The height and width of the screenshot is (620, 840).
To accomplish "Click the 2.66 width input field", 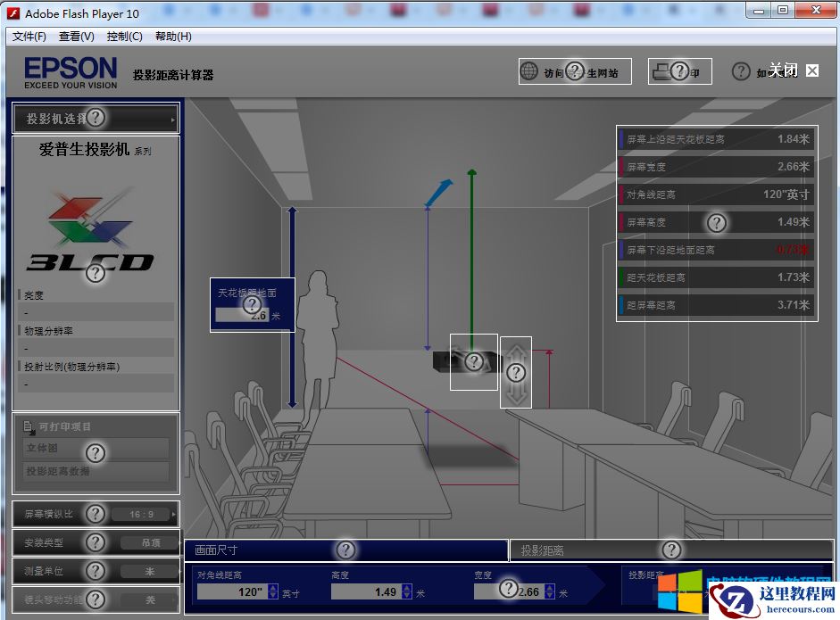I will (x=509, y=591).
